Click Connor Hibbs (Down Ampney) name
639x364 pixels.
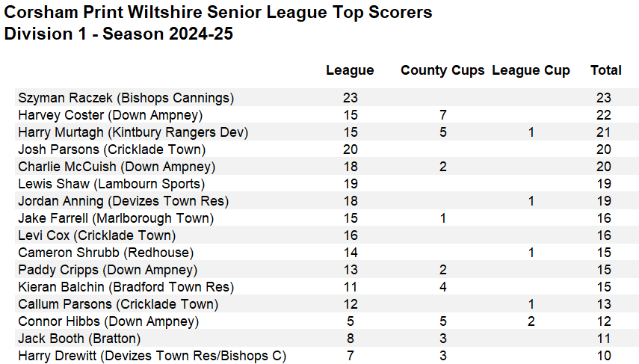click(108, 321)
